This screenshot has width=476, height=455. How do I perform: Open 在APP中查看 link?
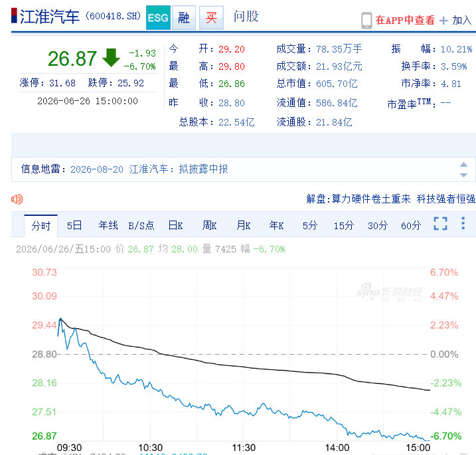405,20
